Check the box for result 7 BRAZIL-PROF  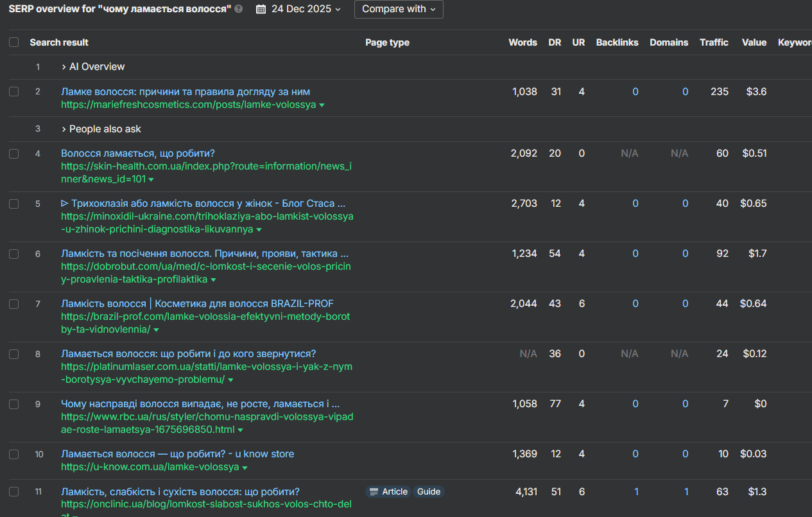tap(14, 304)
